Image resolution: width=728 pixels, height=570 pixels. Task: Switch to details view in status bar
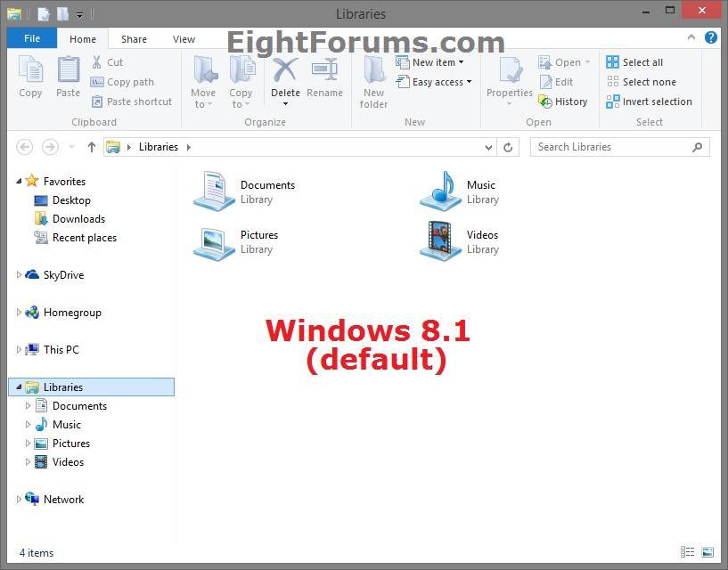click(688, 552)
